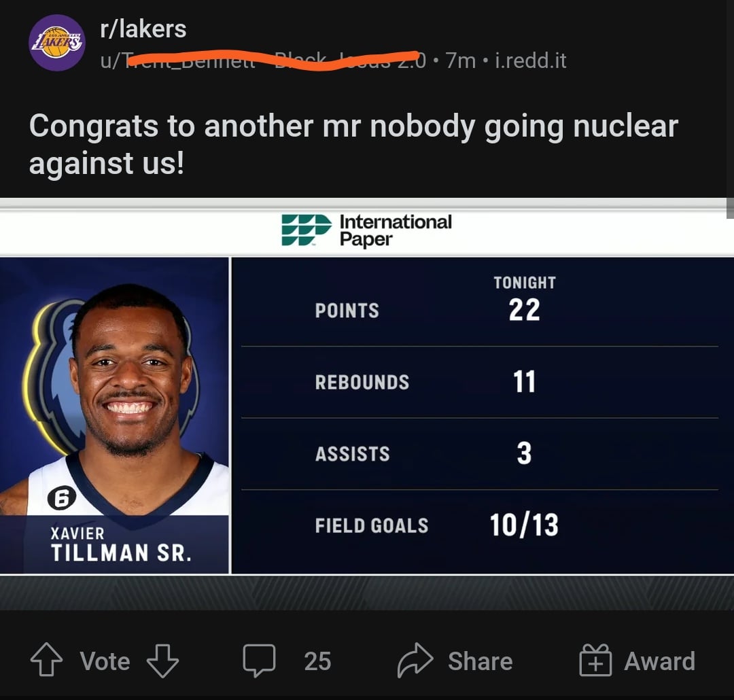This screenshot has height=700, width=734.
Task: Click the crossed-out username of the poster
Action: [x=265, y=60]
